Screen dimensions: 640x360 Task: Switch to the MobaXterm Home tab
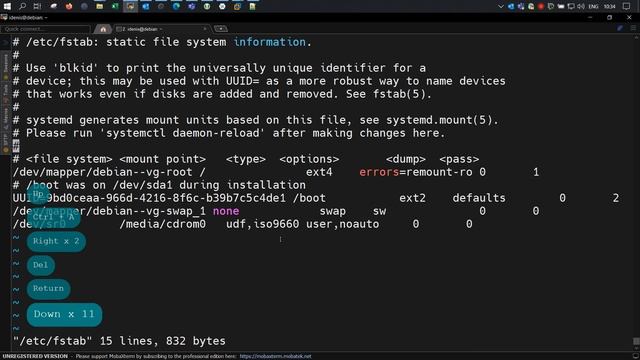click(103, 29)
